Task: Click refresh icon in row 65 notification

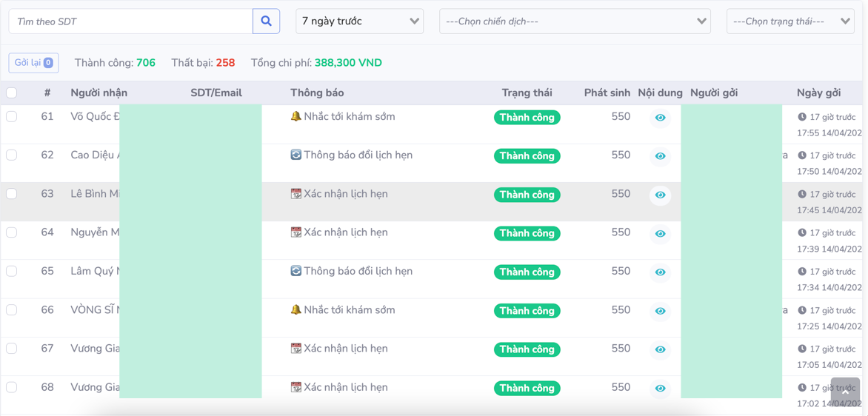Action: point(296,271)
